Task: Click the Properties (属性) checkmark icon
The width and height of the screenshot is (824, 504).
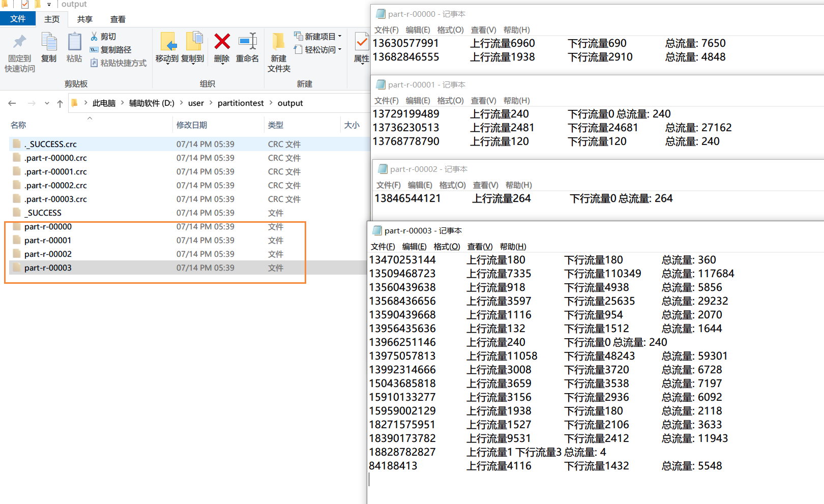Action: tap(362, 42)
